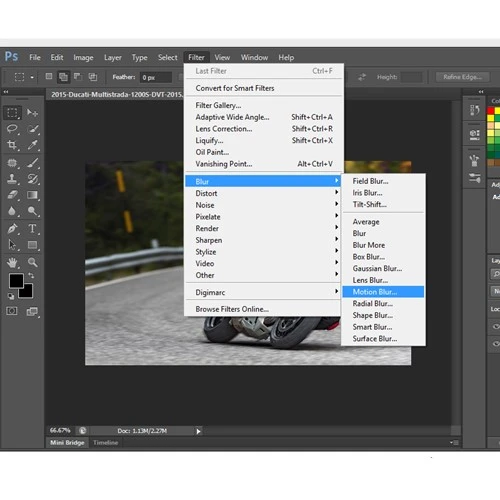Open the status bar info arrow menu
The width and height of the screenshot is (500, 500).
[198, 431]
